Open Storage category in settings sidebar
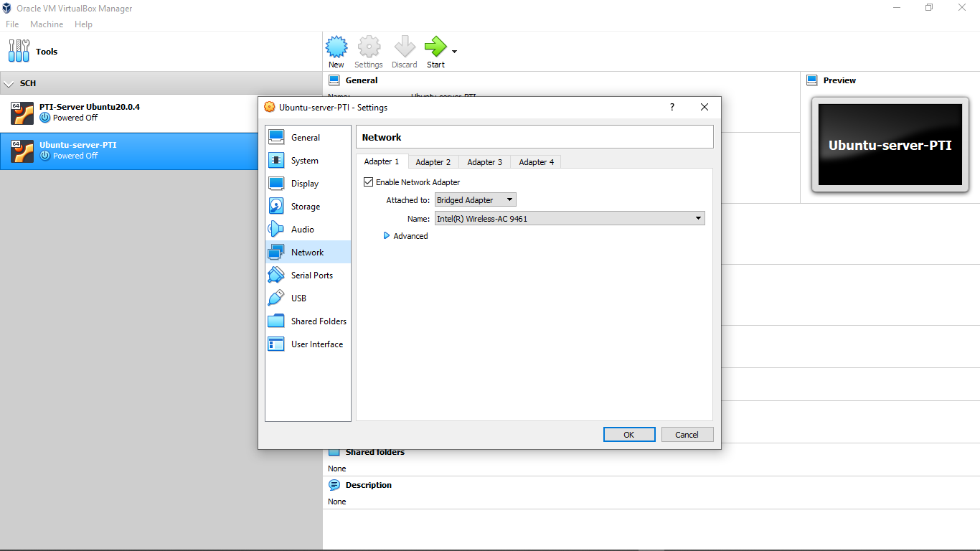This screenshot has height=551, width=980. (x=308, y=207)
